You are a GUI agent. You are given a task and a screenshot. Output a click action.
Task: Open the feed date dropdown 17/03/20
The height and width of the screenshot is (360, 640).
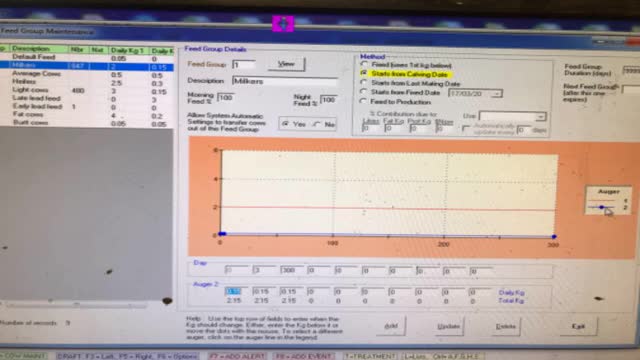point(496,94)
